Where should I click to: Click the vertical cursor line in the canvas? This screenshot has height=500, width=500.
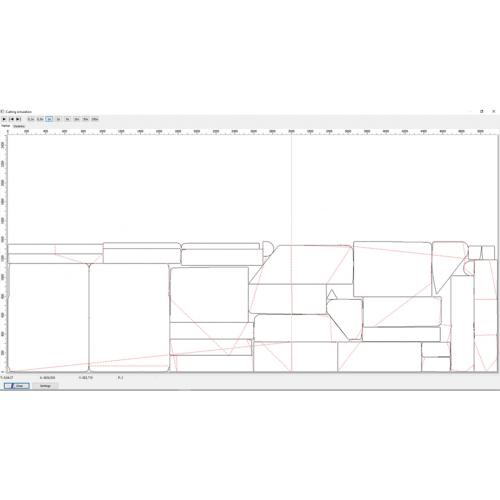click(x=291, y=253)
